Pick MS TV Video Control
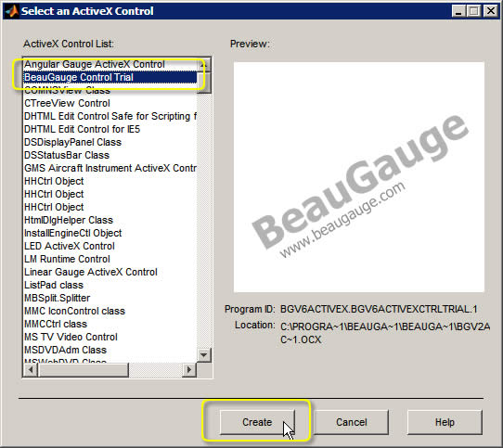The width and height of the screenshot is (503, 448). click(x=110, y=337)
